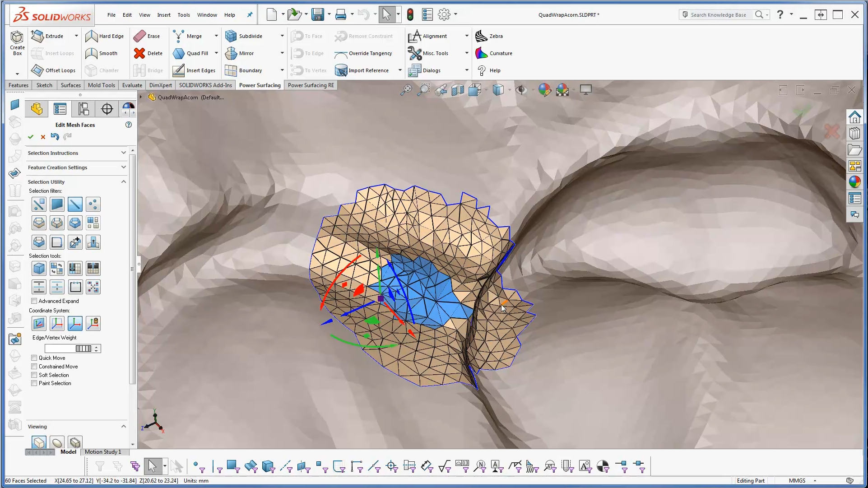868x488 pixels.
Task: Accept Edit Mesh Faces with green checkmark
Action: 31,137
